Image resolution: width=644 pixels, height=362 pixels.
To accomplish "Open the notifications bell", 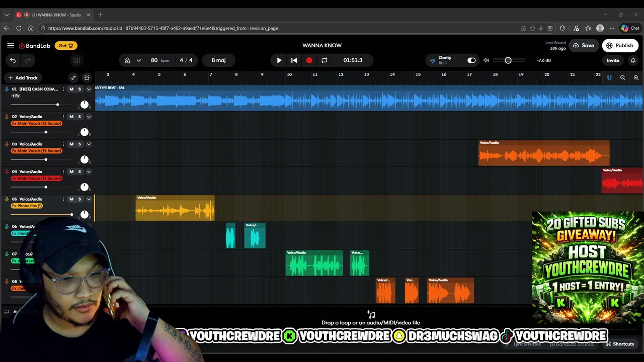I will coord(633,60).
